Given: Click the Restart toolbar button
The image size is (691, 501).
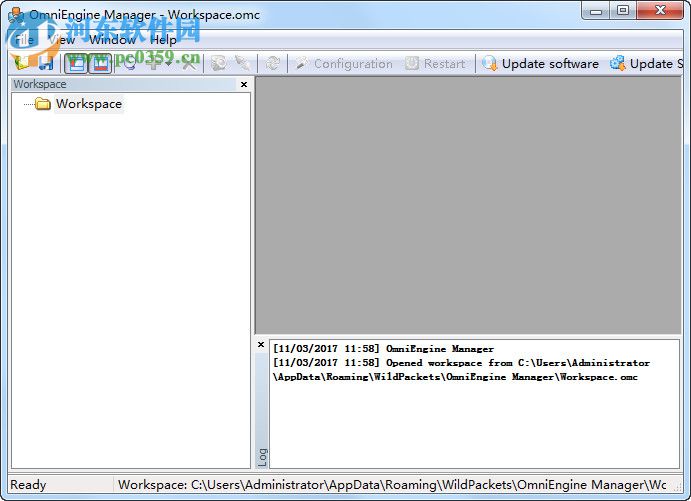Looking at the screenshot, I should coord(435,64).
